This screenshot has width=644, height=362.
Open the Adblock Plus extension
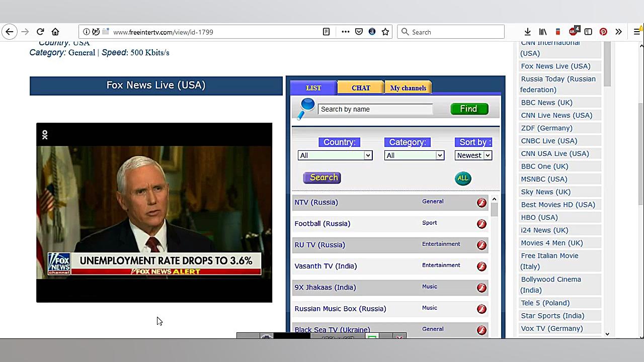click(574, 32)
